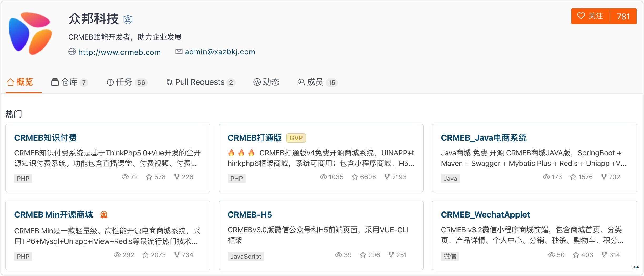Click the JavaScript language tag
This screenshot has height=276, width=644.
(246, 256)
